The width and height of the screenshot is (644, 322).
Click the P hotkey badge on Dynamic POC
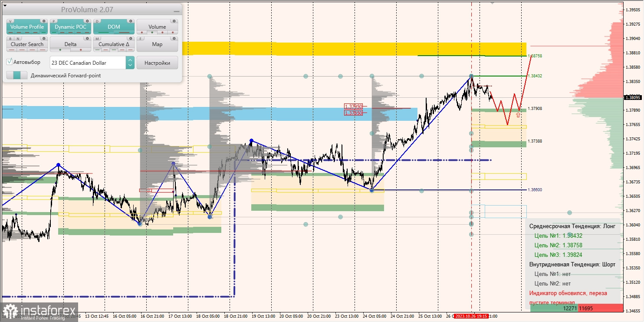54,21
